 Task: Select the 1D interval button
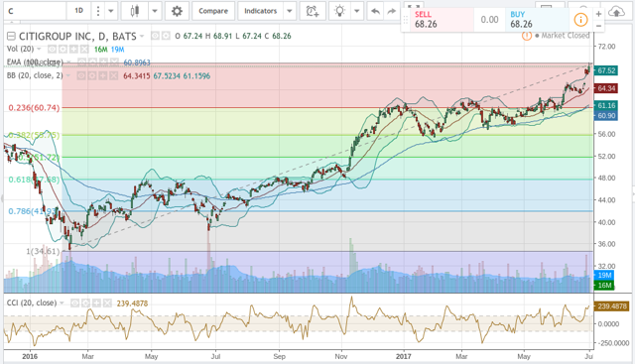(x=79, y=11)
